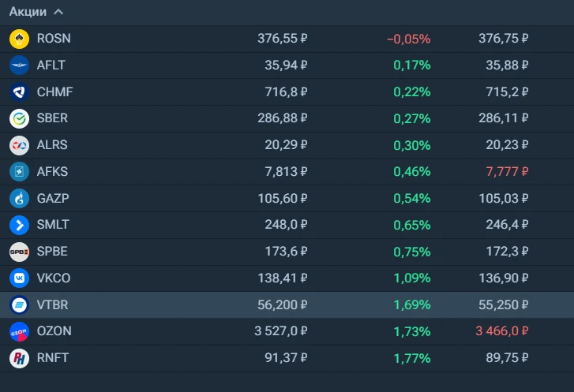Collapse the Акции section chevron

tap(58, 12)
